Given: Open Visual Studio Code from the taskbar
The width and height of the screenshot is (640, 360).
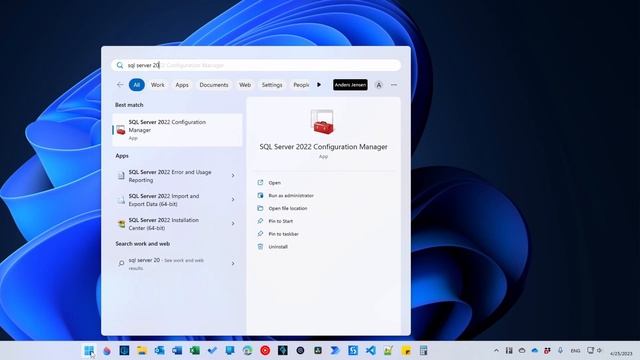Looking at the screenshot, I should 371,350.
